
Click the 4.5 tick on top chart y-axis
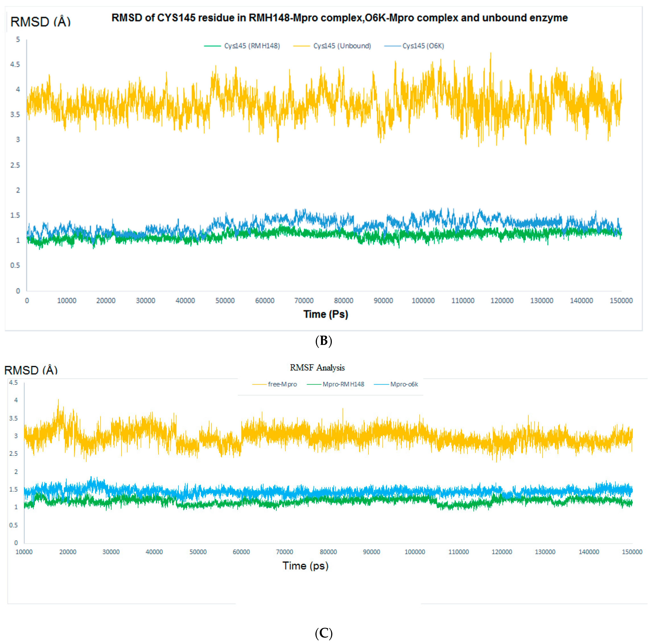pyautogui.click(x=15, y=65)
